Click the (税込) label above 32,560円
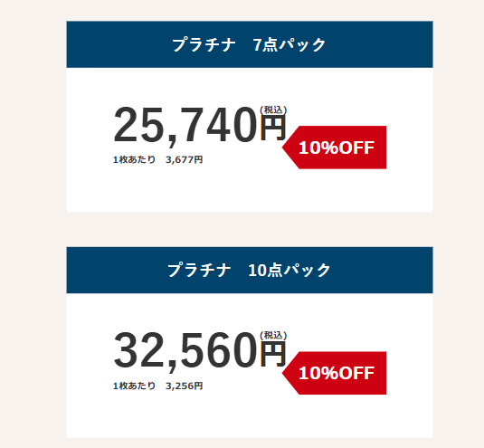The width and height of the screenshot is (484, 448). point(273,335)
